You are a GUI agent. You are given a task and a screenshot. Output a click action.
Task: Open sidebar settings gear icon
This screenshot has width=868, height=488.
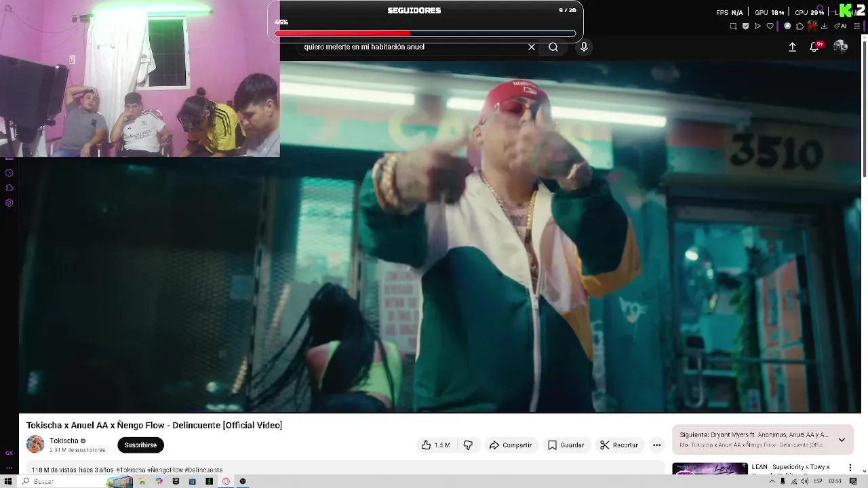coord(9,203)
